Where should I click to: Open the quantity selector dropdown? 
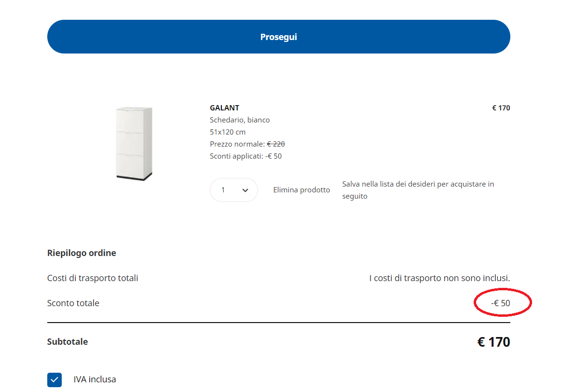click(233, 189)
